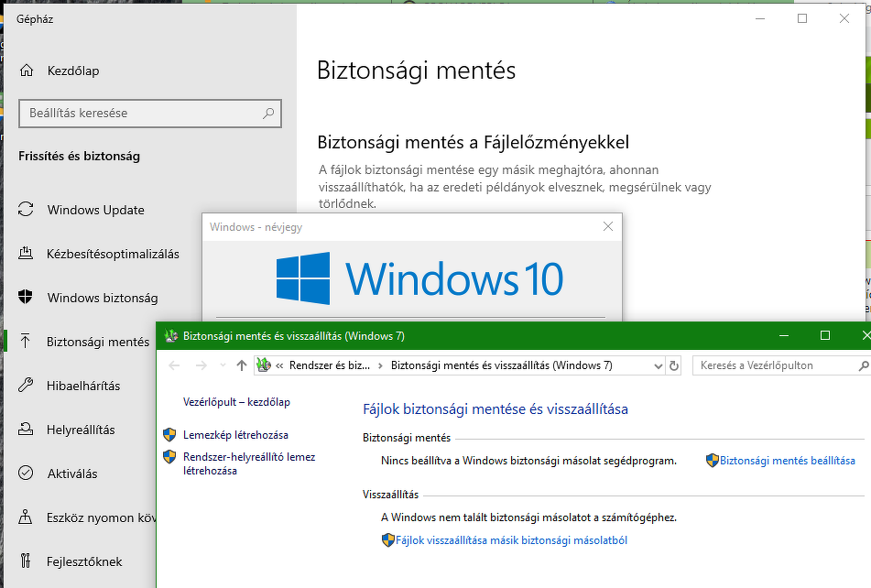This screenshot has width=871, height=588.
Task: Open Helyreállítás recovery page
Action: tap(81, 430)
